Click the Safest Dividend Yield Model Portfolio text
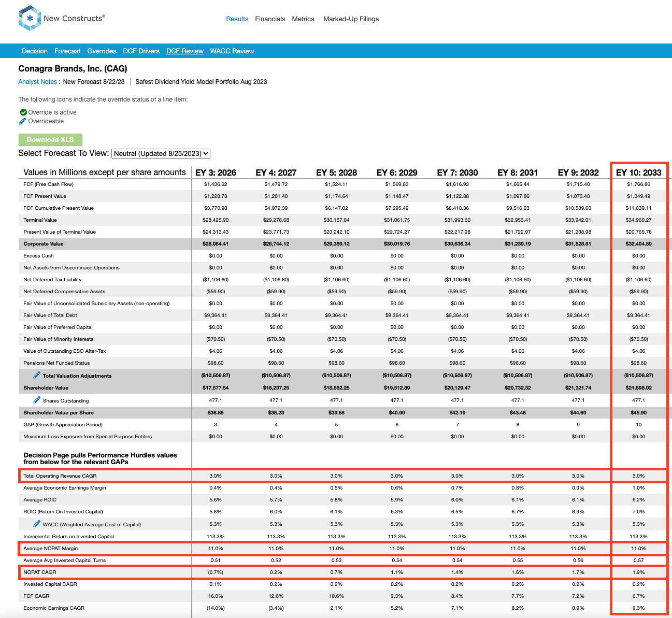The image size is (672, 618). coord(201,81)
